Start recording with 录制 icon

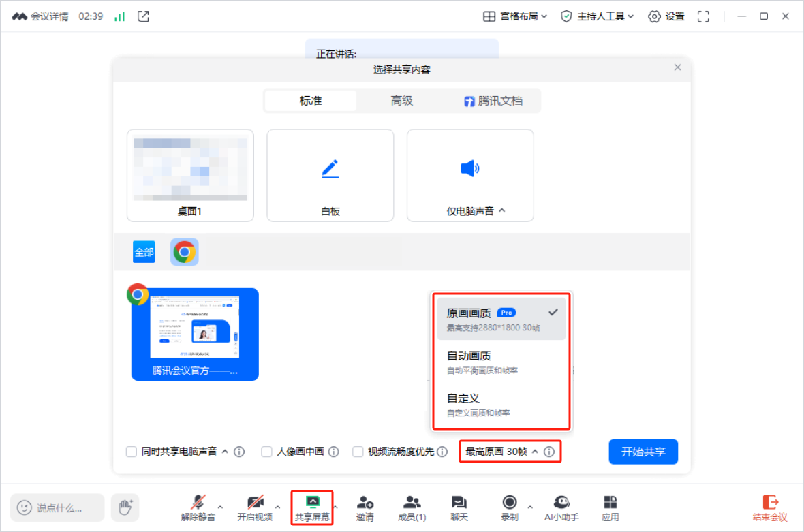(x=510, y=508)
